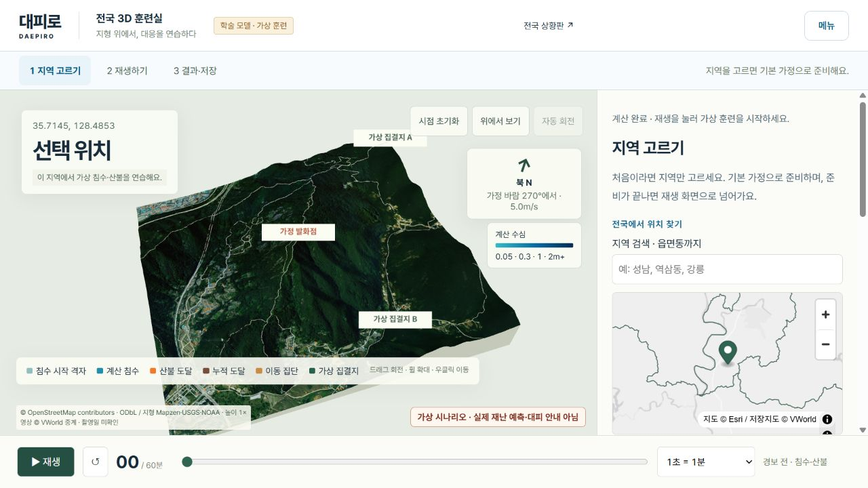Click the 가상 집결지 dark green legend swatch
The image size is (868, 488).
(312, 371)
